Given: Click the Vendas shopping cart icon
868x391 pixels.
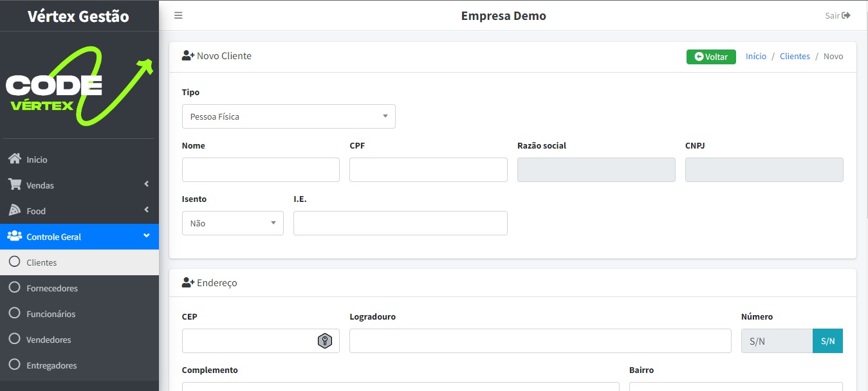Looking at the screenshot, I should (14, 185).
